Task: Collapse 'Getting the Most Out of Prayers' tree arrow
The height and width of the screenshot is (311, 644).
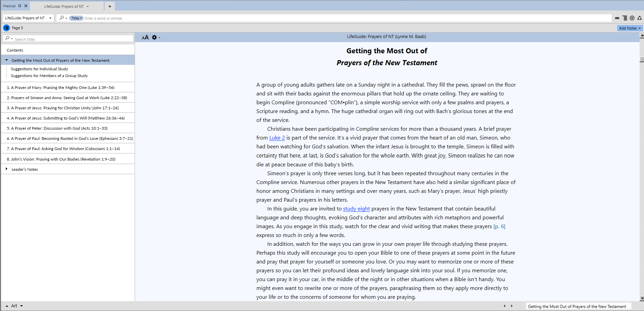Action: click(6, 60)
